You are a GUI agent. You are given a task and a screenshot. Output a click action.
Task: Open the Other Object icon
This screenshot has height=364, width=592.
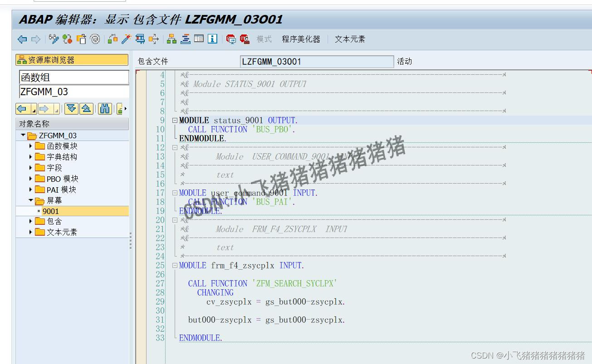(x=81, y=39)
